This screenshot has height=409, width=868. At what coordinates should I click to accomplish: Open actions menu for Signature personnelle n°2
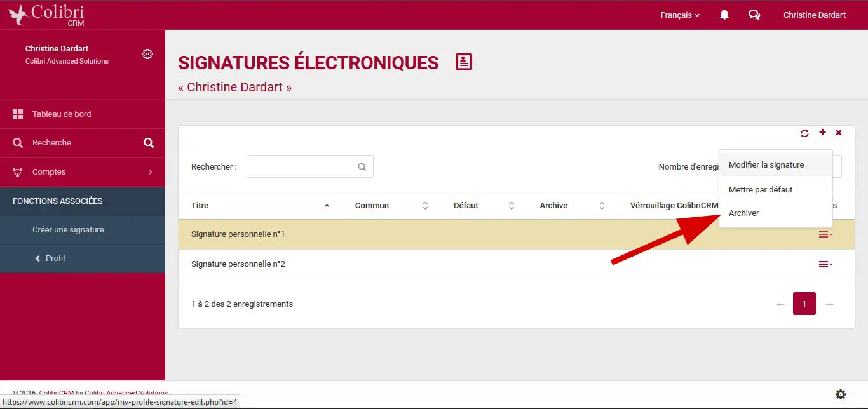pos(825,264)
